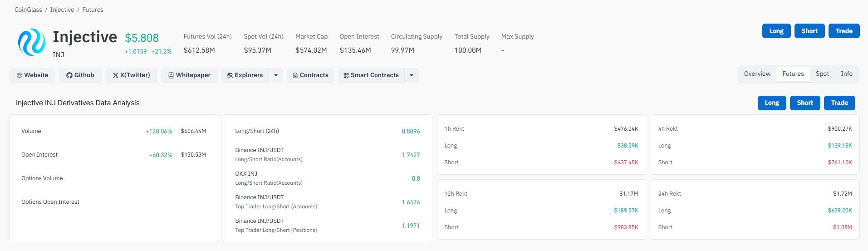Click the Futures breadcrumb item
Screen dimensions: 868x251
pos(93,10)
